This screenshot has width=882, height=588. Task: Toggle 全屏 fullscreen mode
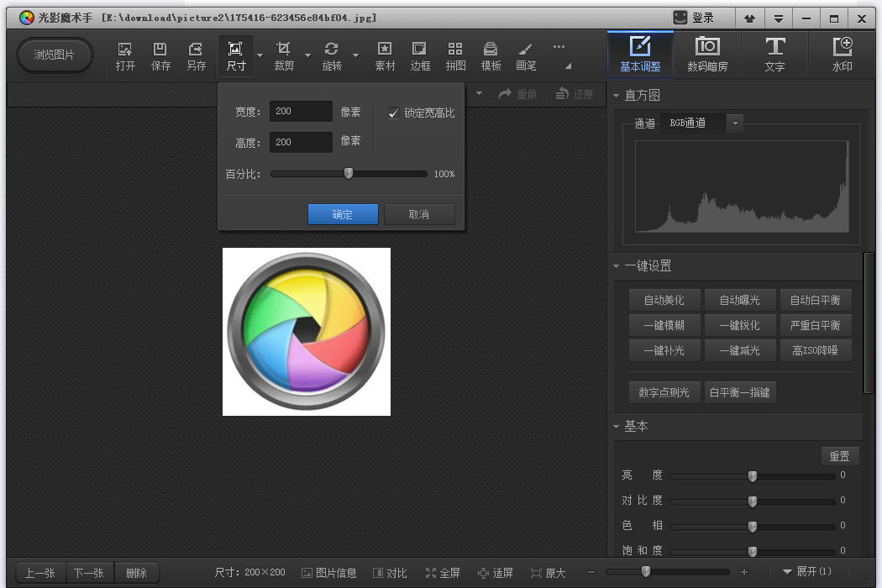pos(443,573)
